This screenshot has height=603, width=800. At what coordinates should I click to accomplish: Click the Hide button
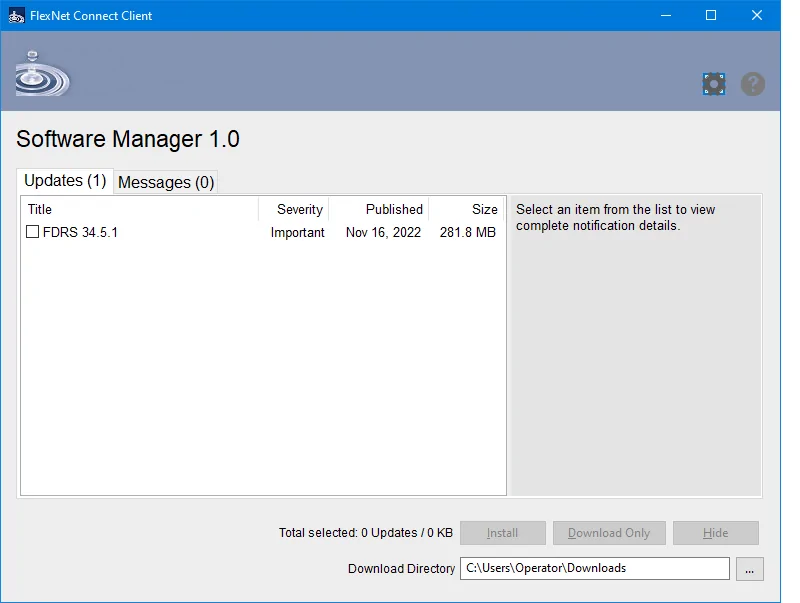point(715,533)
